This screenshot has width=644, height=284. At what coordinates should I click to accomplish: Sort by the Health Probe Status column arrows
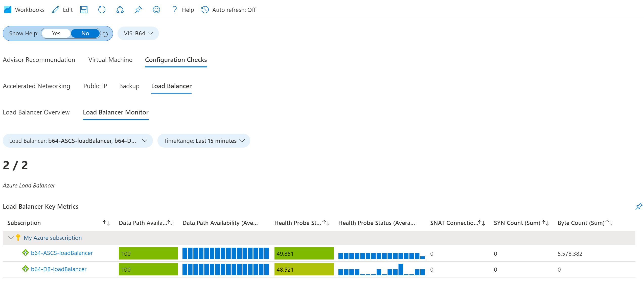[326, 223]
